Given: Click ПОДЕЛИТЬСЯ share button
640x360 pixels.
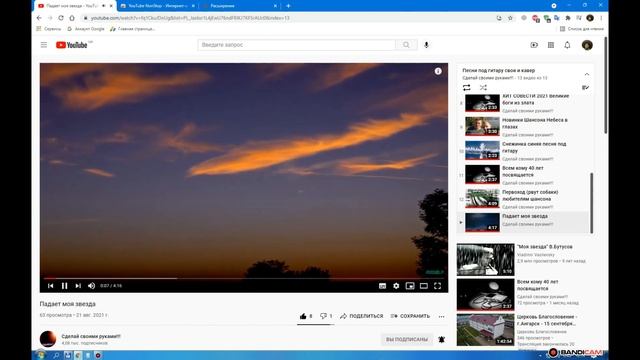Looking at the screenshot, I should tap(362, 316).
